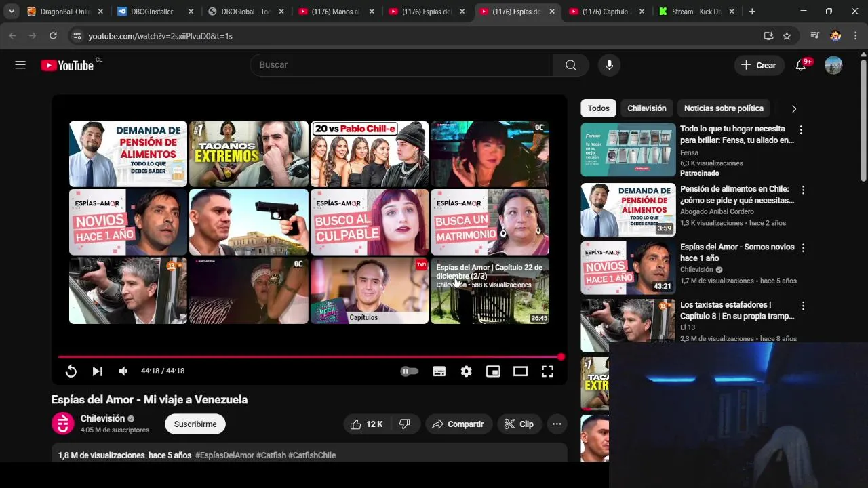Open the notifications bell
868x488 pixels.
click(x=801, y=65)
